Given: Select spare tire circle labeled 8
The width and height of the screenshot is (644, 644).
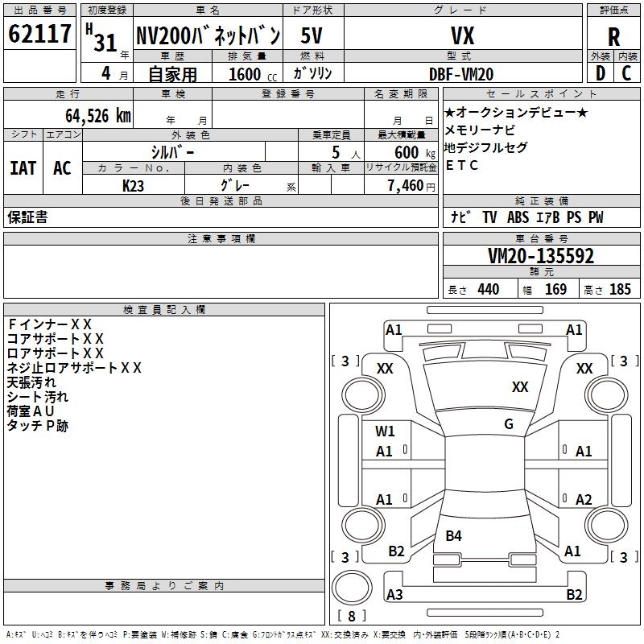Looking at the screenshot, I should point(352,588).
